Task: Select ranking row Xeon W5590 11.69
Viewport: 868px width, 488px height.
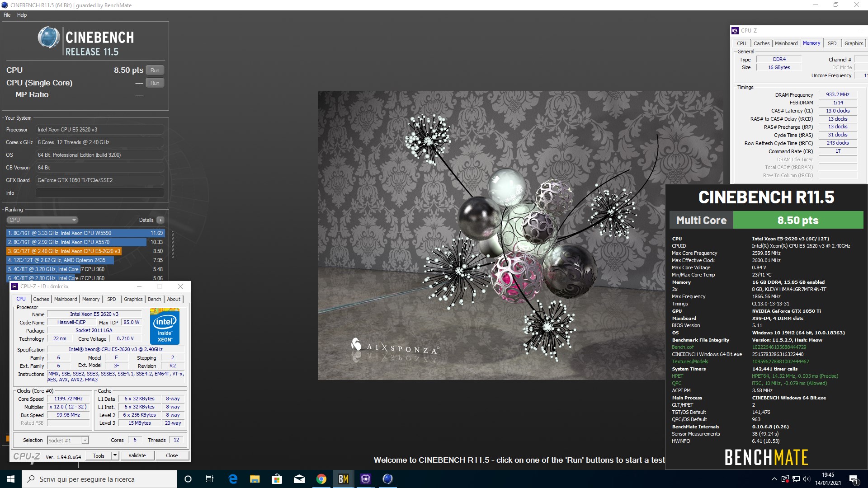Action: (85, 233)
